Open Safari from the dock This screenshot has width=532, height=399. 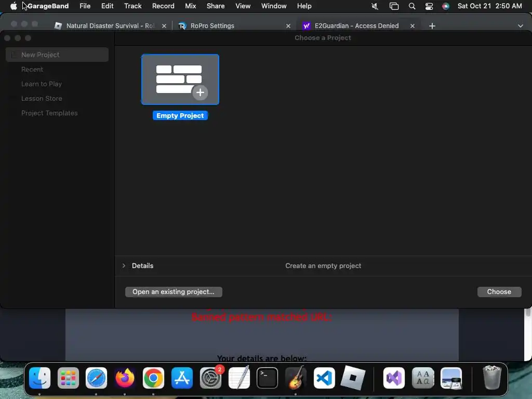coord(96,378)
